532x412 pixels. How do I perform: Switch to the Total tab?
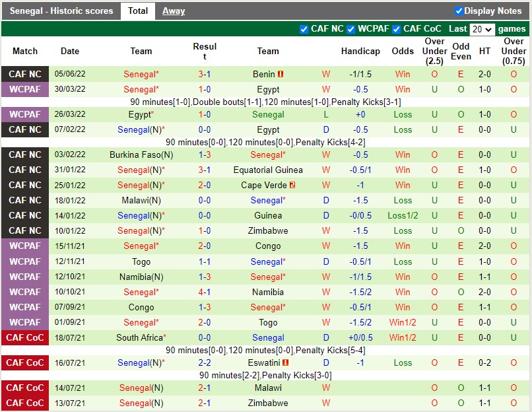pyautogui.click(x=138, y=11)
